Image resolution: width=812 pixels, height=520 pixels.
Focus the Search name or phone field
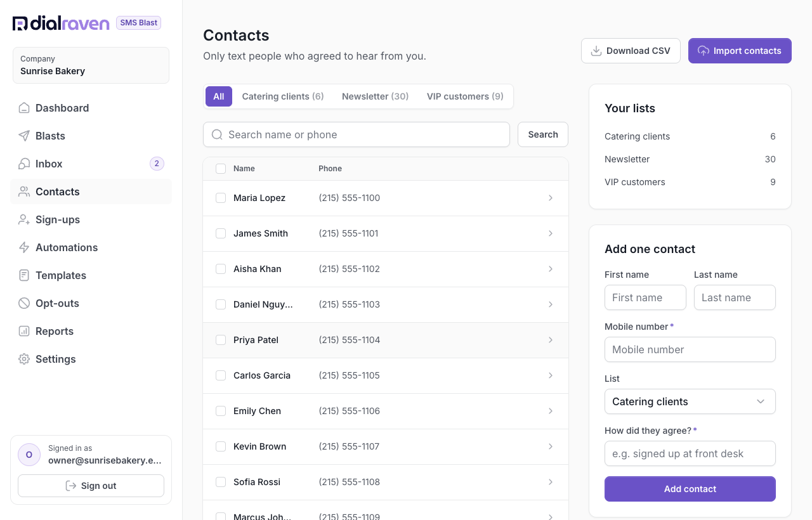pyautogui.click(x=357, y=134)
